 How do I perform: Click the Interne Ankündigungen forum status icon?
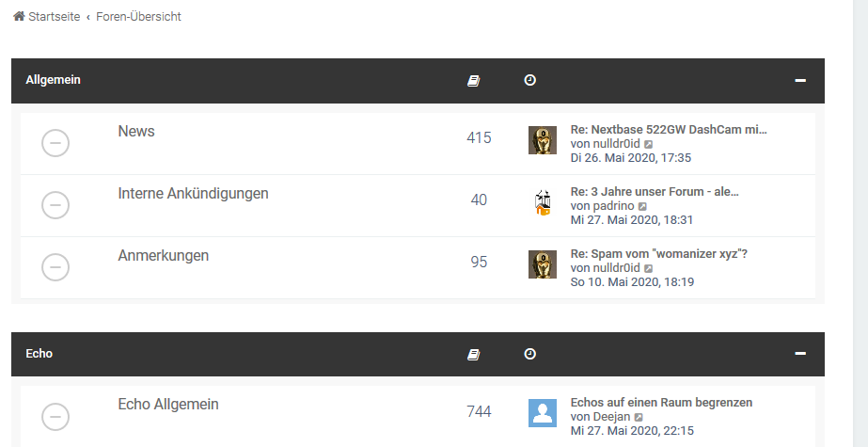[55, 205]
